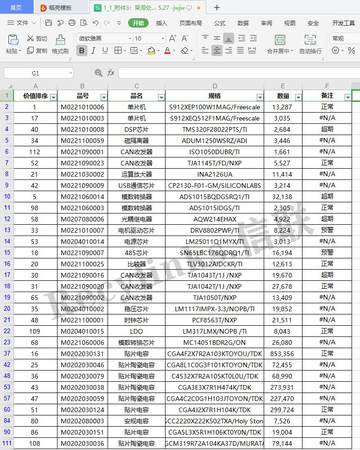The width and height of the screenshot is (360, 450).
Task: Clear formatting with the eraser icon
Action: coord(185,51)
